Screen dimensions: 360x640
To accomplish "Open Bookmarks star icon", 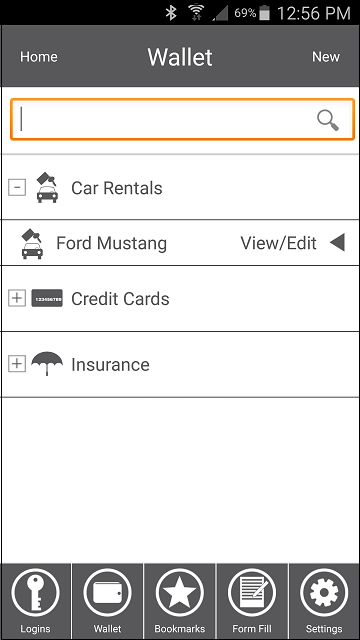I will click(x=180, y=593).
